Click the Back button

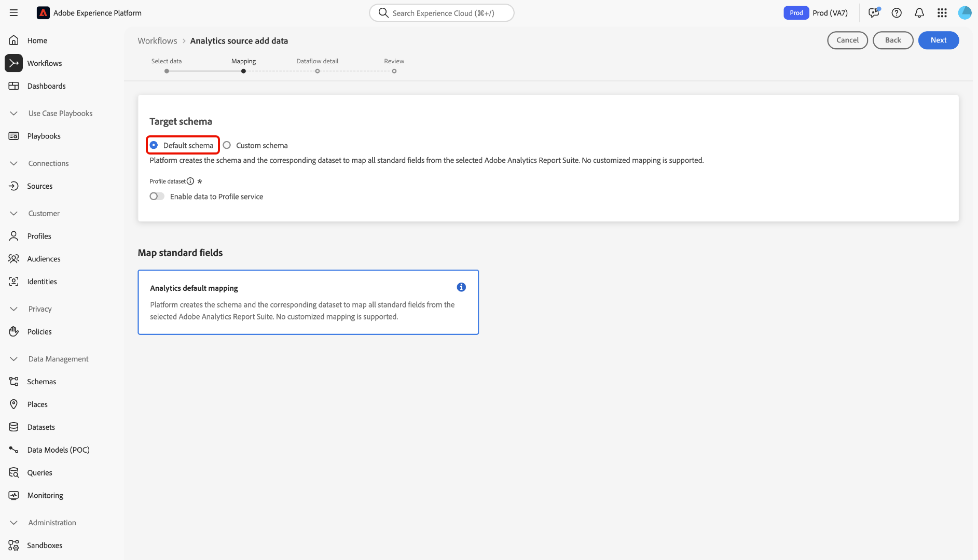point(893,40)
